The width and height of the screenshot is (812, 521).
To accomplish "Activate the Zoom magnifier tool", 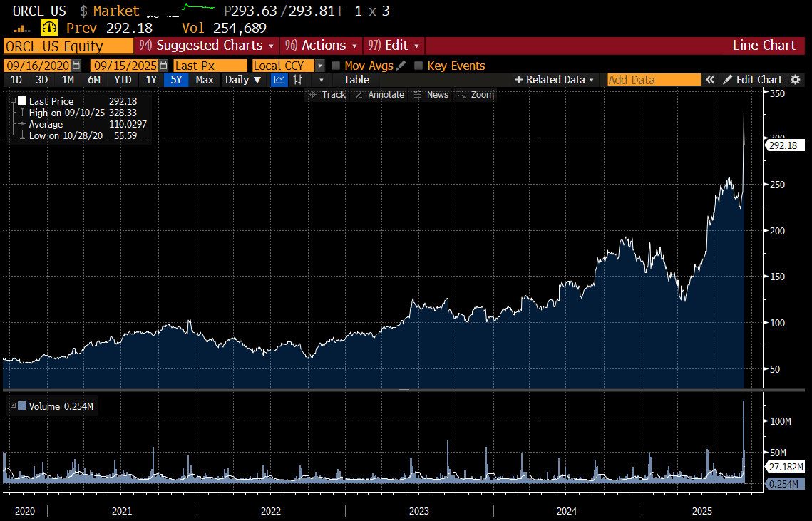I will (x=476, y=94).
